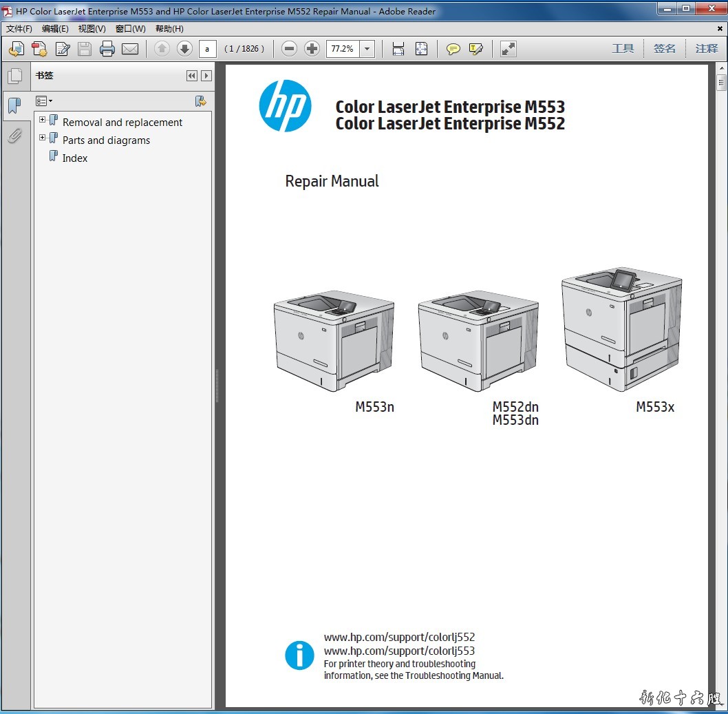This screenshot has height=714, width=728.
Task: Select the highlight text tool
Action: (x=475, y=49)
